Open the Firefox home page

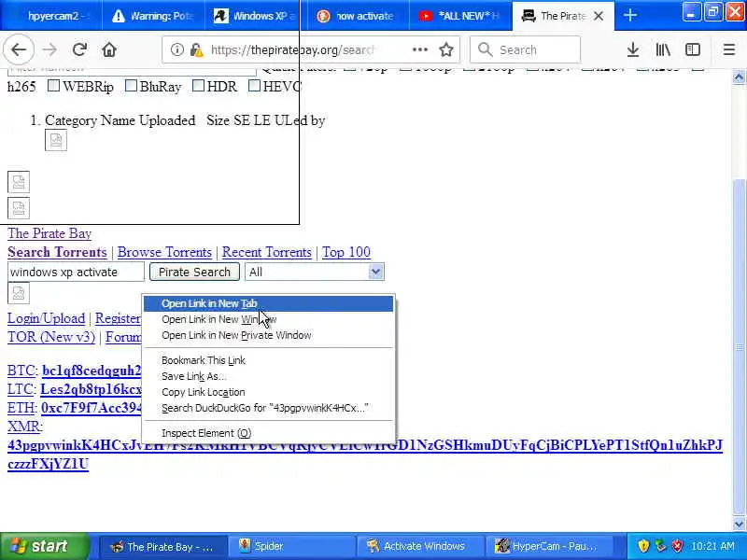coord(109,49)
